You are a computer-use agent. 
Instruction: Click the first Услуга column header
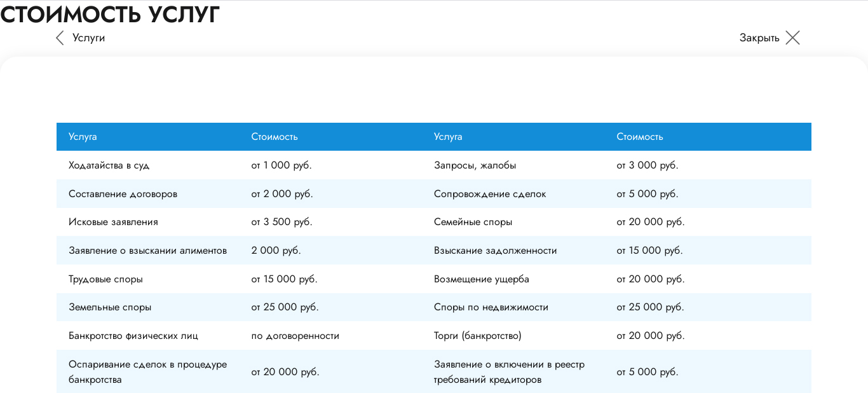point(83,137)
